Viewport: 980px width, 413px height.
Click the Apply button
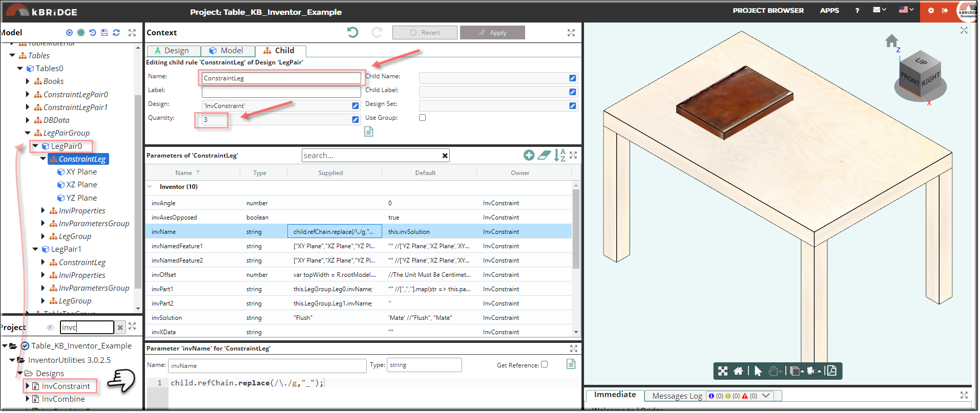point(492,33)
